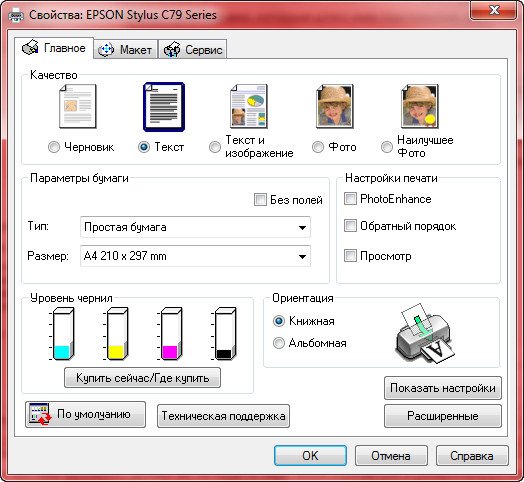Screen dimensions: 524x482
Task: Click the yellow ink cartridge level icon
Action: pos(116,334)
